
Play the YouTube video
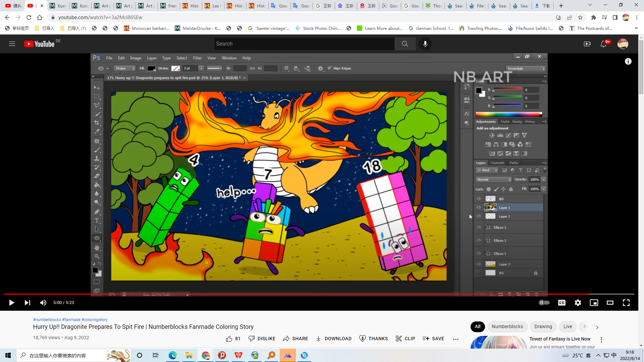pyautogui.click(x=11, y=303)
